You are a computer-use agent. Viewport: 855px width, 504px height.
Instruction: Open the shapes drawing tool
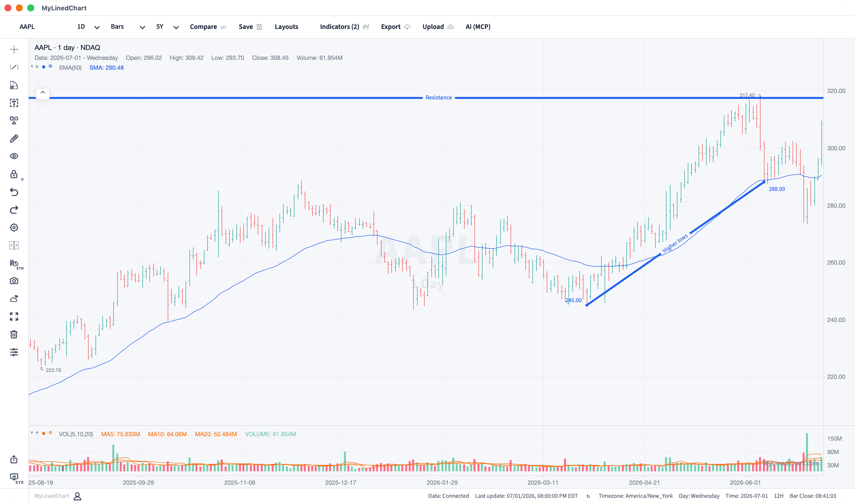14,121
